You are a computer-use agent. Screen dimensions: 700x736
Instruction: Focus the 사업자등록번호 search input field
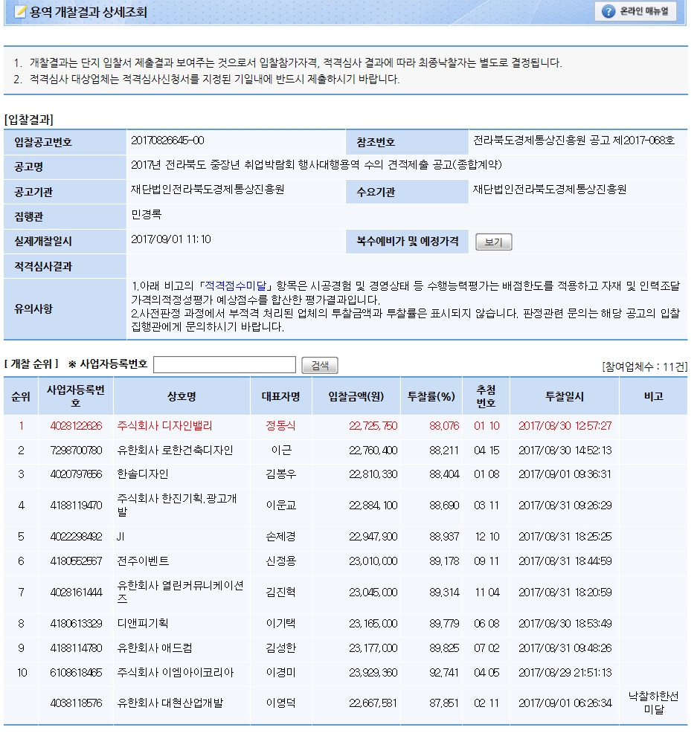click(225, 365)
